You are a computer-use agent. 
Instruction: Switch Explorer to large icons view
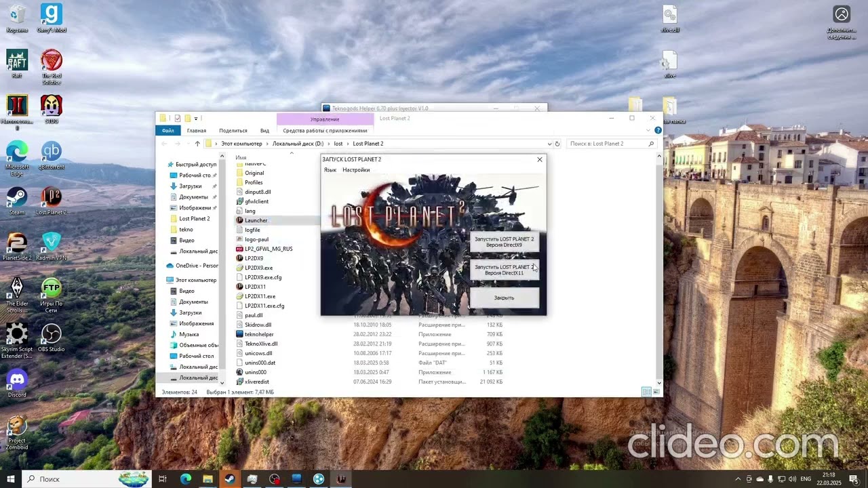pos(655,392)
